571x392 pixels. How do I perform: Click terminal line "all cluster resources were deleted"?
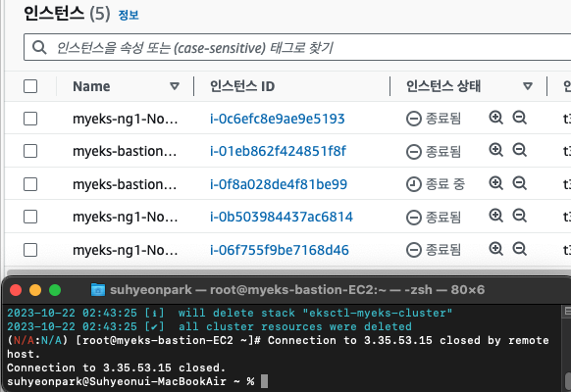(209, 326)
